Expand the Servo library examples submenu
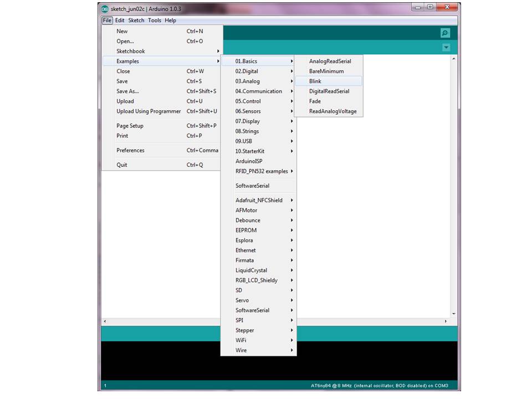Screen dimensions: 532x399 tap(242, 300)
